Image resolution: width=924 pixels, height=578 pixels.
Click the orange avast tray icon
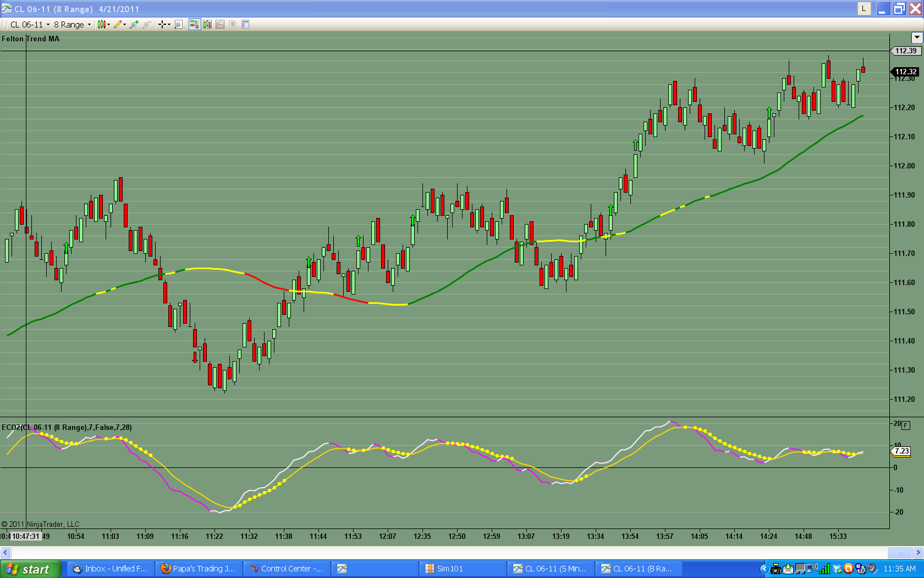click(x=849, y=569)
